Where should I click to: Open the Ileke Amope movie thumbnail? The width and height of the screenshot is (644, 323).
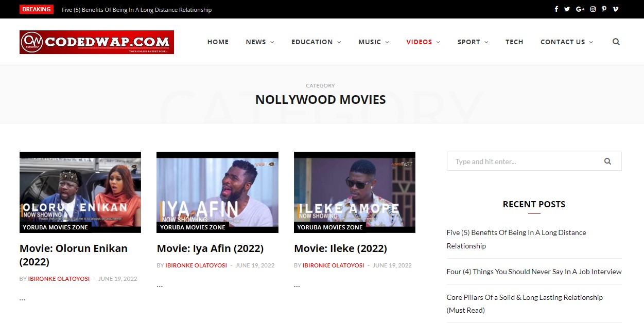click(355, 192)
